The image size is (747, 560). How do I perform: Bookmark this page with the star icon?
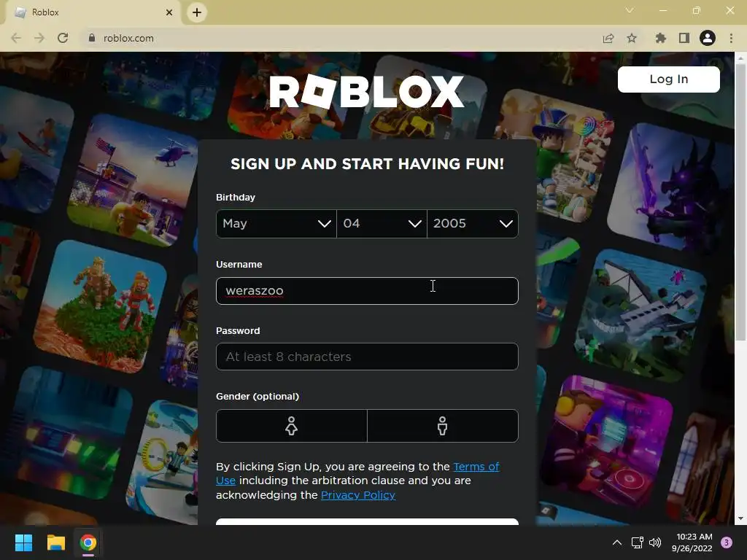coord(632,38)
